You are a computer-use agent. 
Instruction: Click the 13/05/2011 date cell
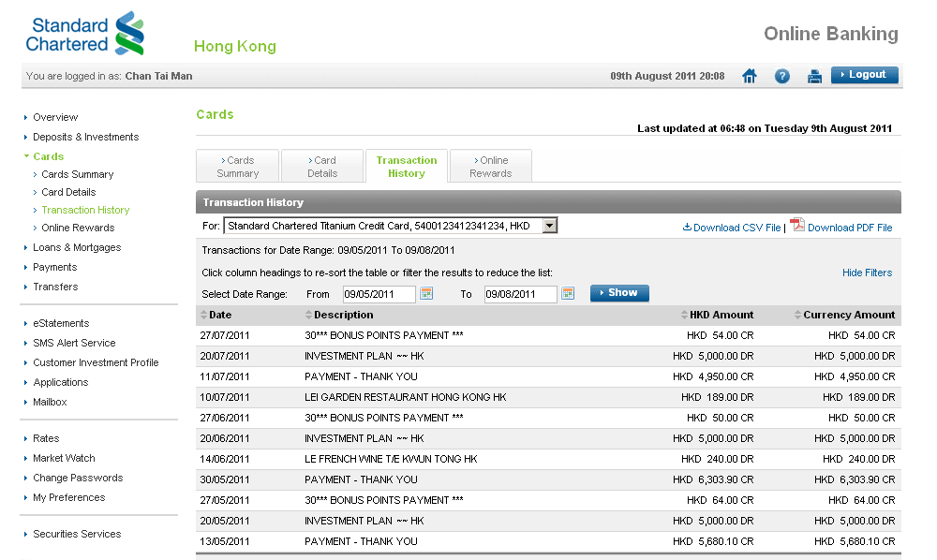[225, 541]
